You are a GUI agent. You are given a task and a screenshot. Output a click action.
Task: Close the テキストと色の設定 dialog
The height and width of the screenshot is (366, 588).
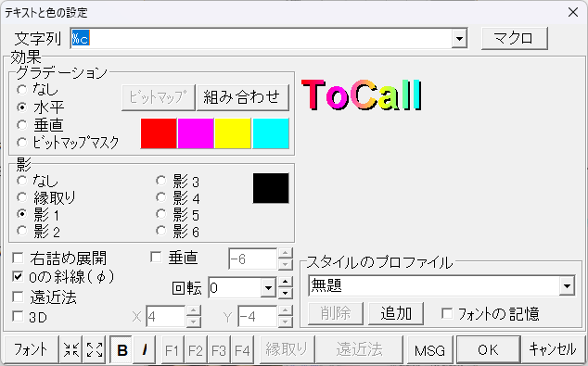pos(573,12)
